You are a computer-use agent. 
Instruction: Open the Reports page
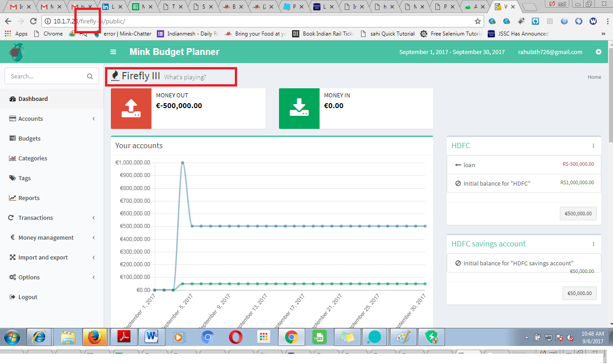52,198
